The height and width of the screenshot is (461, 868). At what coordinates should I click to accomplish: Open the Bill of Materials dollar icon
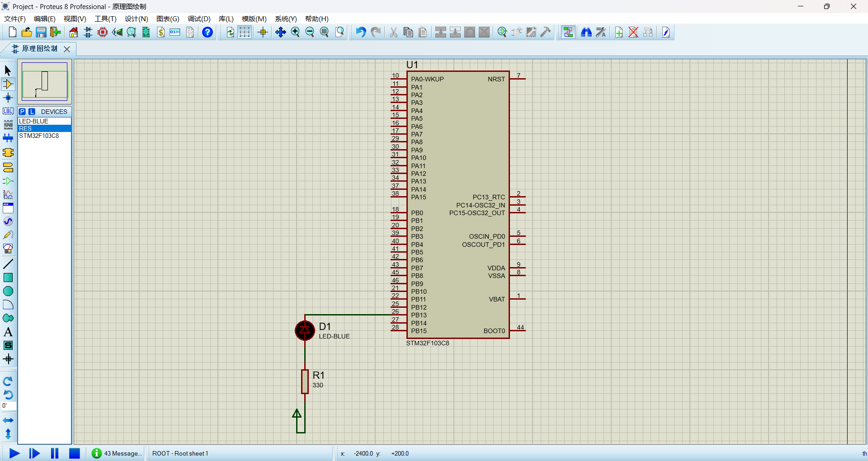pos(160,32)
